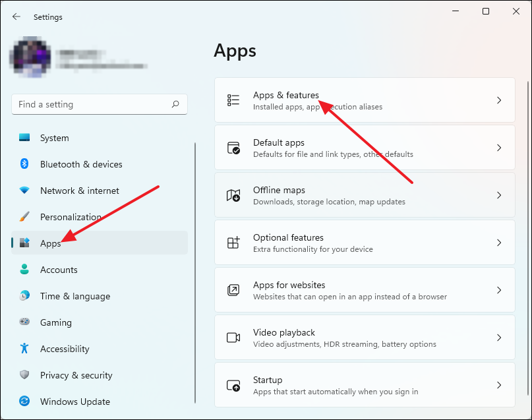Click the Bluetooth icon in sidebar
Viewport: 532px width, 420px height.
pyautogui.click(x=24, y=164)
